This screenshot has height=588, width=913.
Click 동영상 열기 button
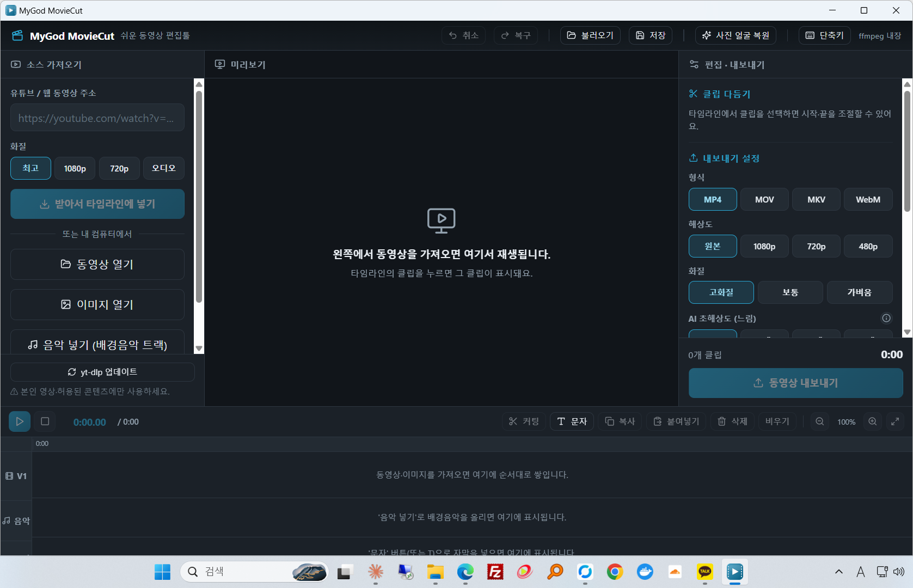pos(97,264)
